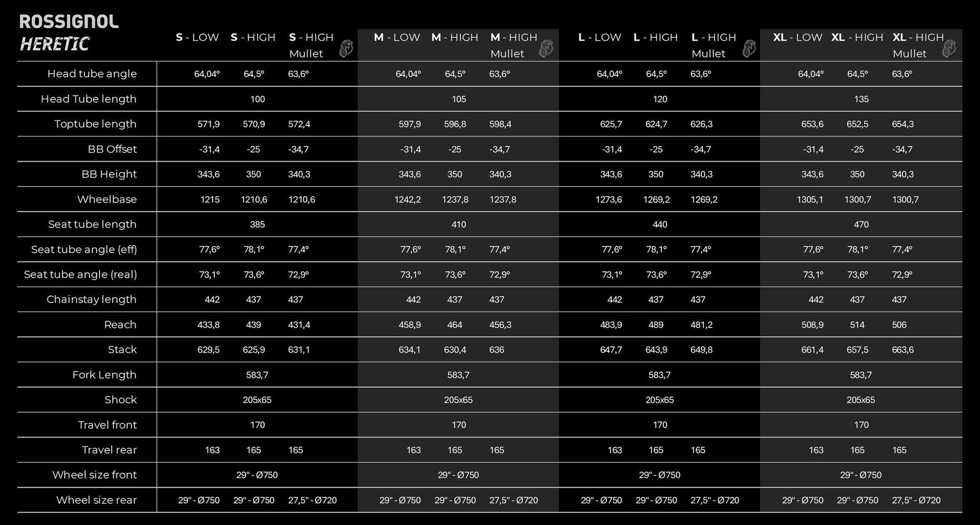Click seat tube length value 470
The image size is (980, 525).
pyautogui.click(x=861, y=224)
